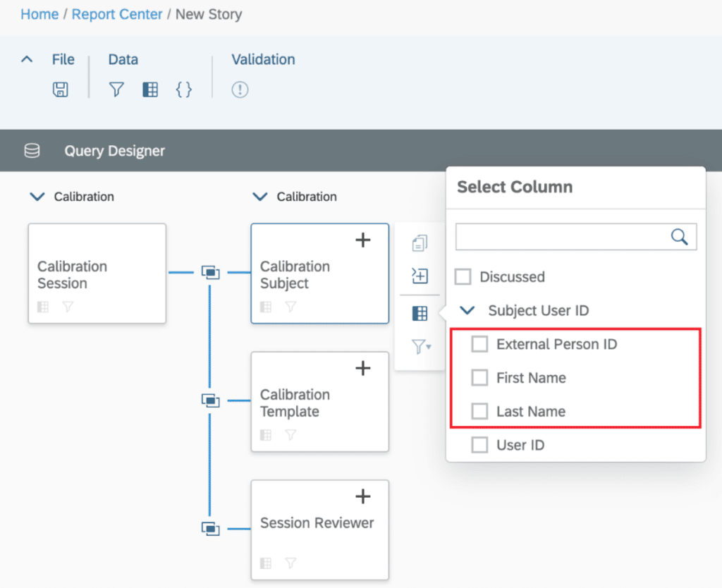Go to Home in the breadcrumb
The width and height of the screenshot is (722, 588).
coord(39,14)
